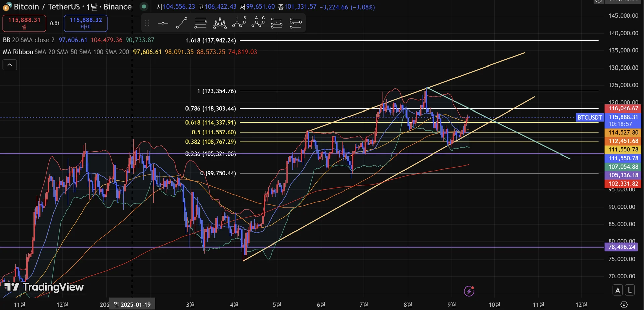The image size is (644, 310).
Task: Click the 10월 label on time axis
Action: click(x=494, y=305)
